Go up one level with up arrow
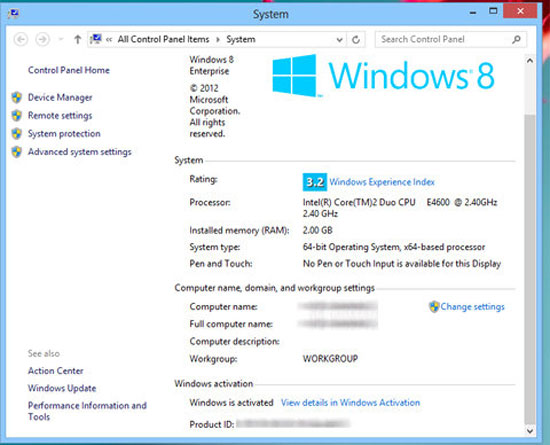Viewport: 550px width, 445px height. point(78,39)
